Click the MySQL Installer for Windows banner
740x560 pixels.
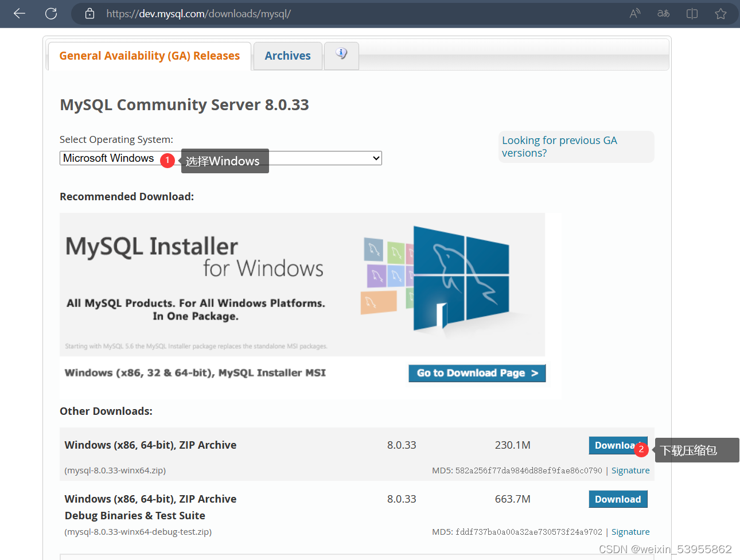coord(302,285)
